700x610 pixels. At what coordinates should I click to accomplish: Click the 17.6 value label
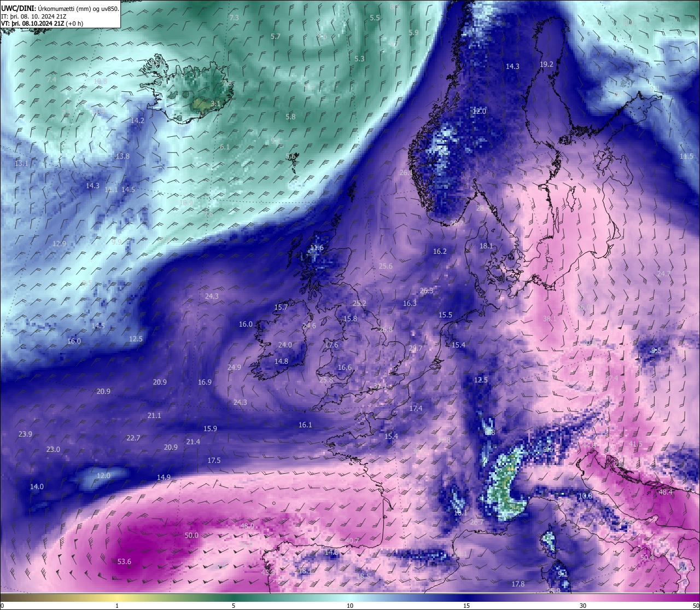(x=331, y=345)
